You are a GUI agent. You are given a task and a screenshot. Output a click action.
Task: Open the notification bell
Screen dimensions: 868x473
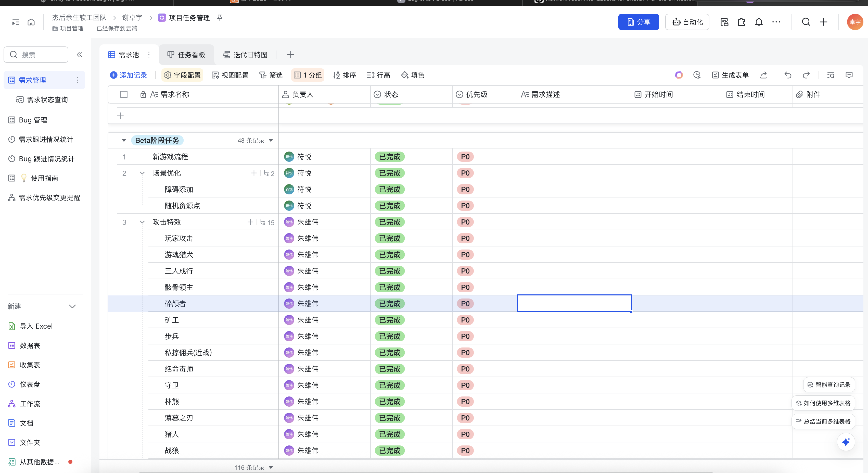(759, 22)
